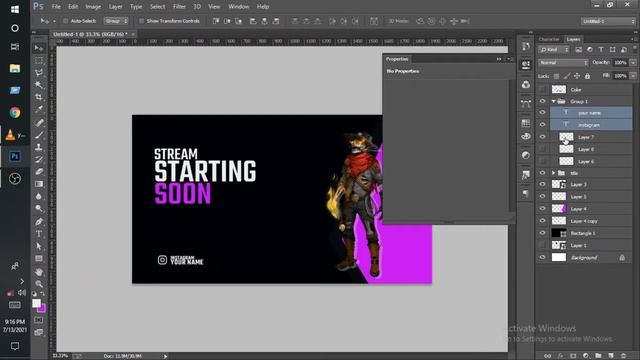Select the Gradient tool

click(x=39, y=184)
